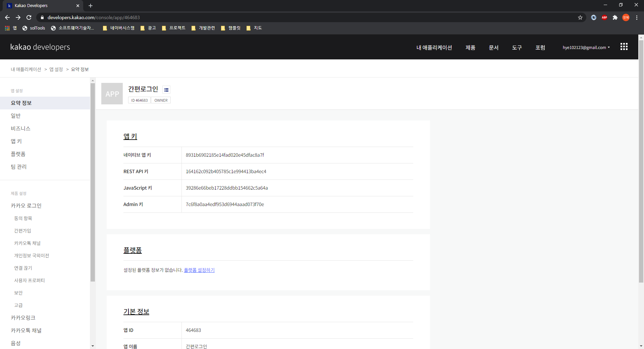This screenshot has width=644, height=349.
Task: Select 요약 정보 in the sidebar
Action: click(x=45, y=103)
